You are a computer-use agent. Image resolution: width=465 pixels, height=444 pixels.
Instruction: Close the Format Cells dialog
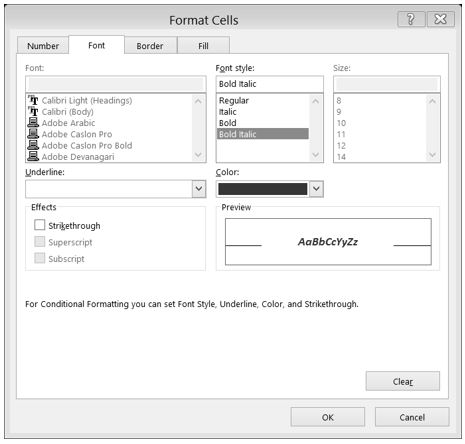click(x=441, y=19)
